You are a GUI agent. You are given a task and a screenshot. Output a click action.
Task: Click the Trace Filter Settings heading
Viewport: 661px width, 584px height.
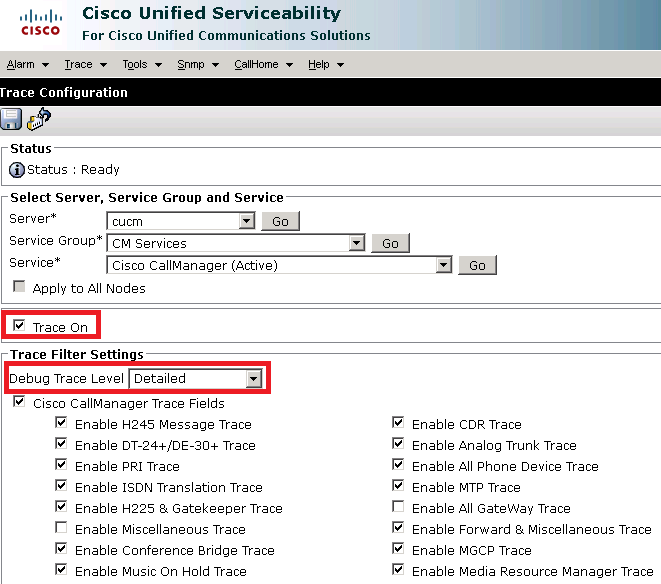(77, 355)
